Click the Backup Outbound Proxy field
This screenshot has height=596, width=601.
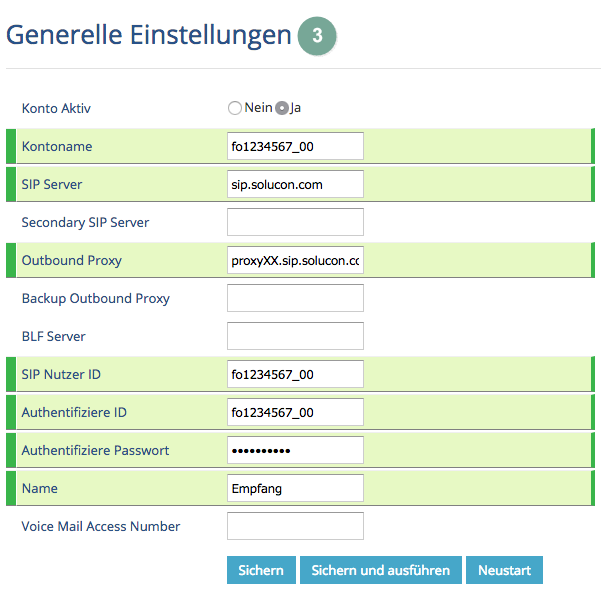coord(295,298)
